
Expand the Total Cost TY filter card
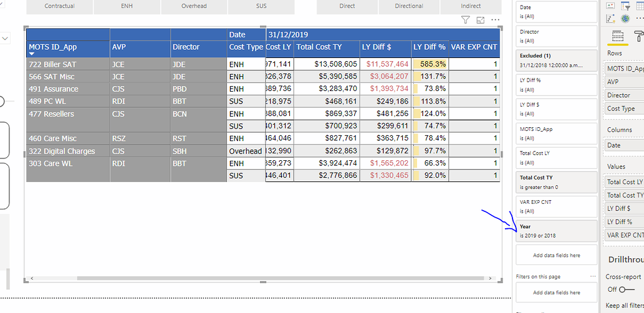pos(556,183)
